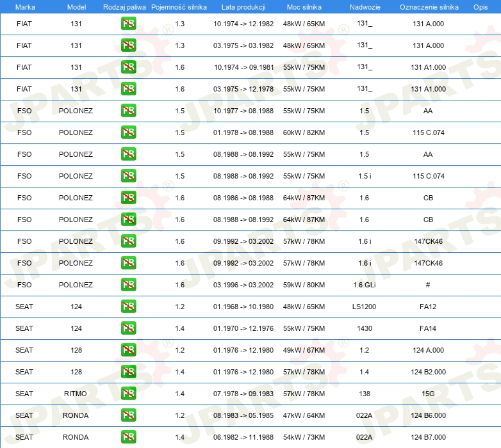Click fuel icon in POLONEZ 10.1977 -> 08.1988 row

click(128, 111)
